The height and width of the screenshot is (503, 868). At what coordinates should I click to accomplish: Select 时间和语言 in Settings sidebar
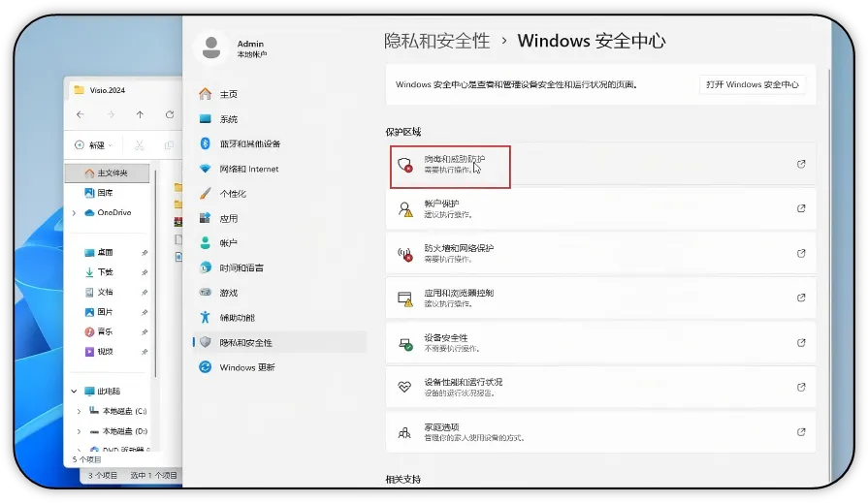[279, 267]
